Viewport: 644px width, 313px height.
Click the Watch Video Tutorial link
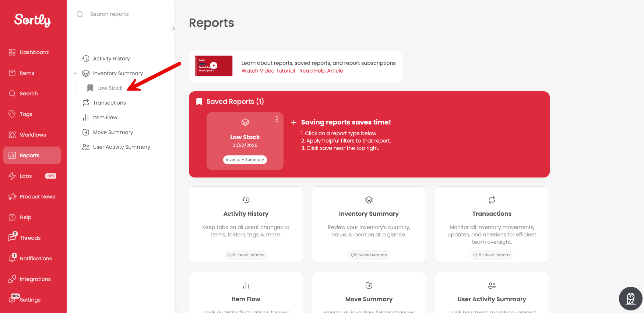pos(268,71)
